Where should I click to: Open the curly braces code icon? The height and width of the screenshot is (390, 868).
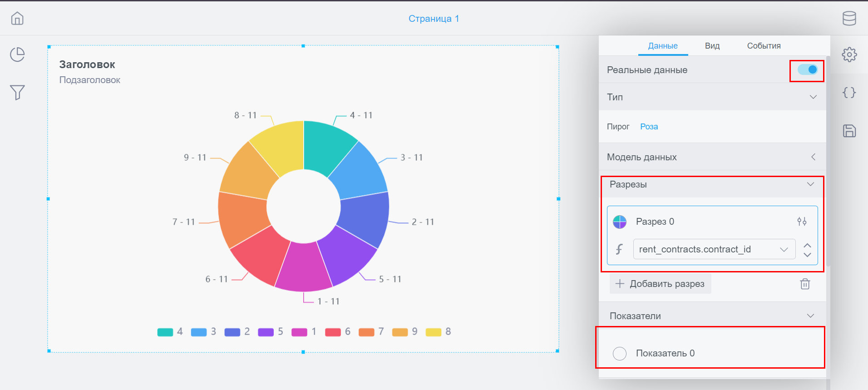click(849, 93)
